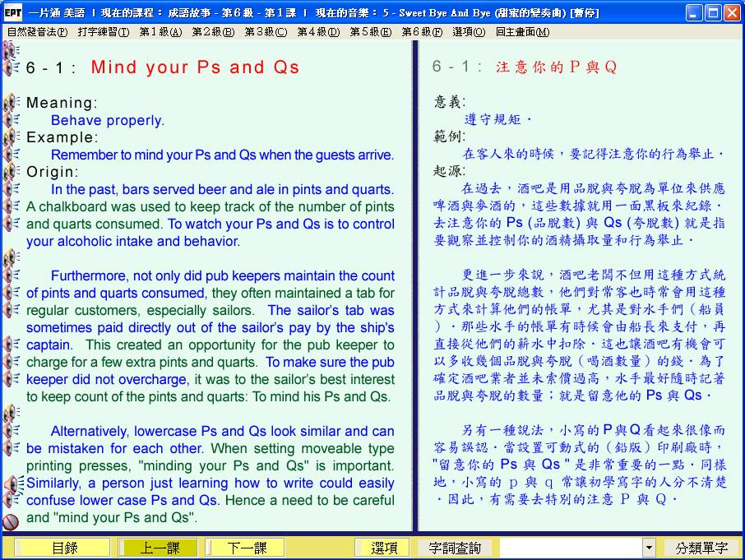Image resolution: width=745 pixels, height=560 pixels.
Task: Click the speaker icon beside 'Meaning:'
Action: pos(11,103)
